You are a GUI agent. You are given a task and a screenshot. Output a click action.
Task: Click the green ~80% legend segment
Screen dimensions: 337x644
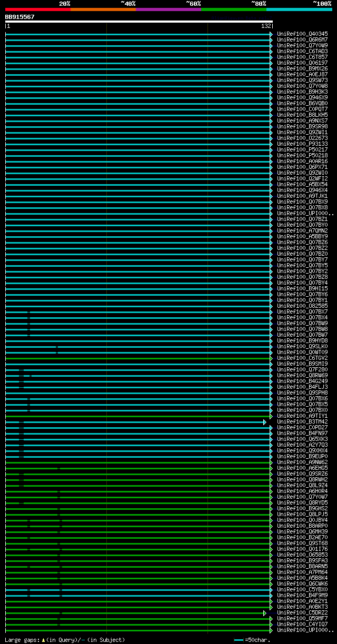234,9
